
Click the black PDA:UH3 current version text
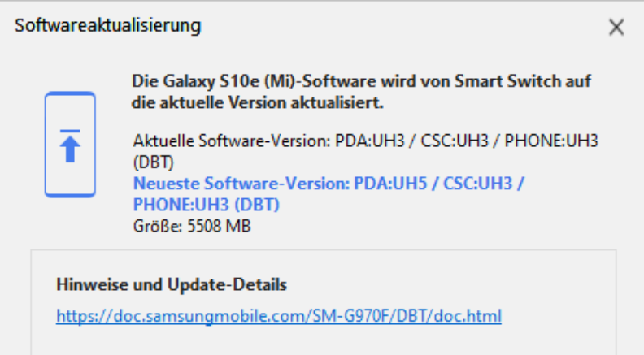click(370, 141)
